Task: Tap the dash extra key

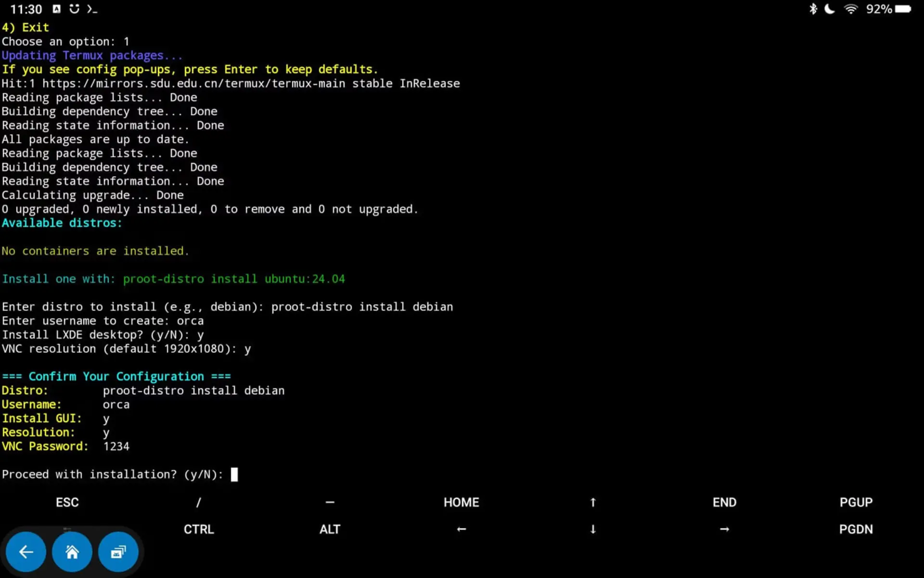Action: coord(330,502)
